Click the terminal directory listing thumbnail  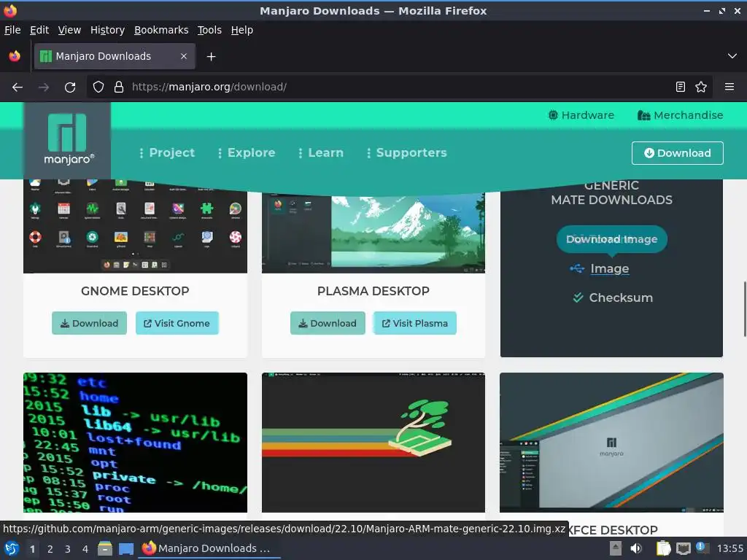(135, 443)
